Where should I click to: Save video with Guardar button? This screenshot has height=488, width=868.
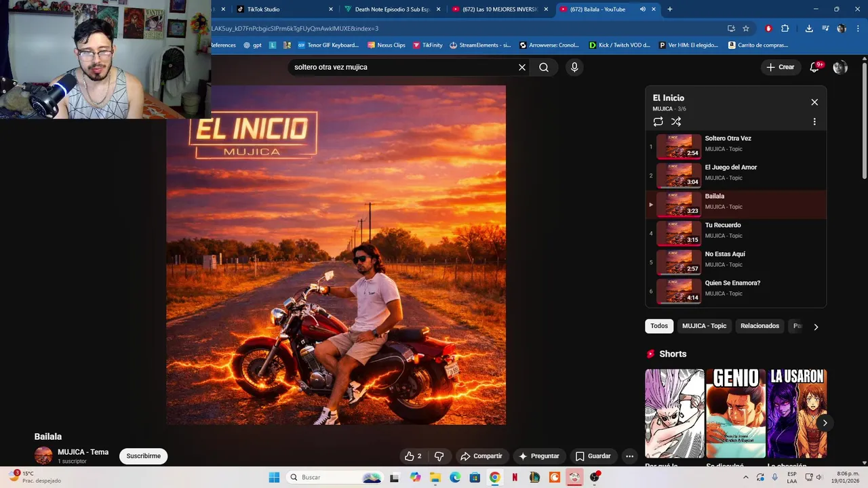[593, 456]
